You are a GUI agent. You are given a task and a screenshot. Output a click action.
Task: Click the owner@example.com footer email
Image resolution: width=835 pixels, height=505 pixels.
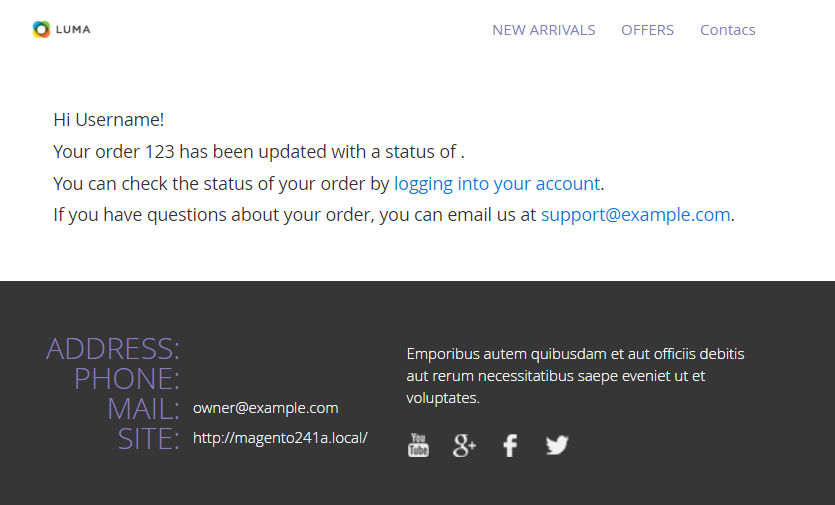click(x=265, y=408)
